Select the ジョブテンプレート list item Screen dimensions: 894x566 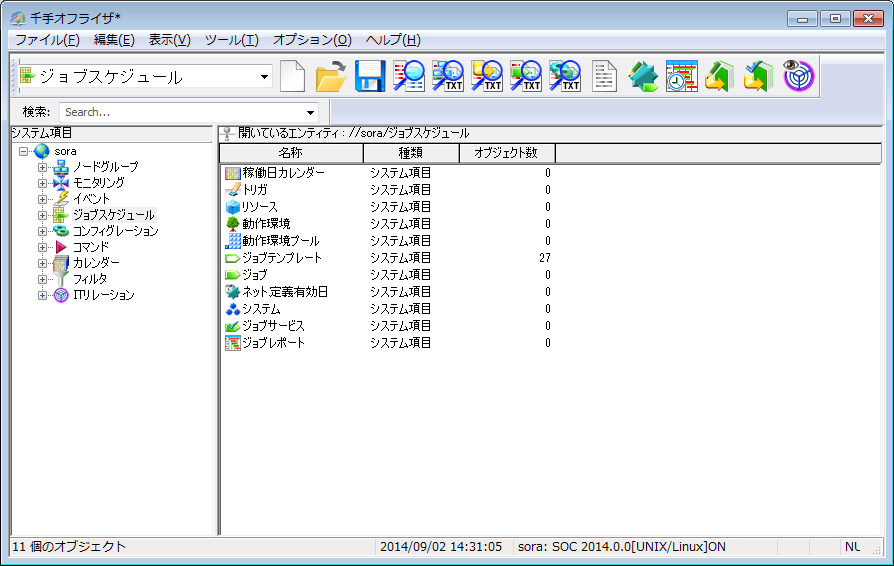(282, 258)
